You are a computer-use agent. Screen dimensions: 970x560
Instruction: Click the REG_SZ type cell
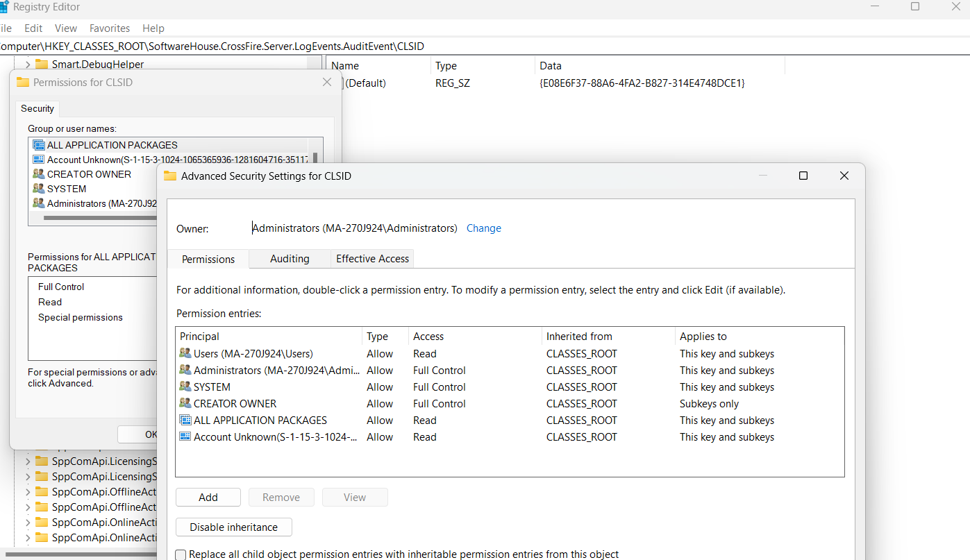click(x=453, y=83)
